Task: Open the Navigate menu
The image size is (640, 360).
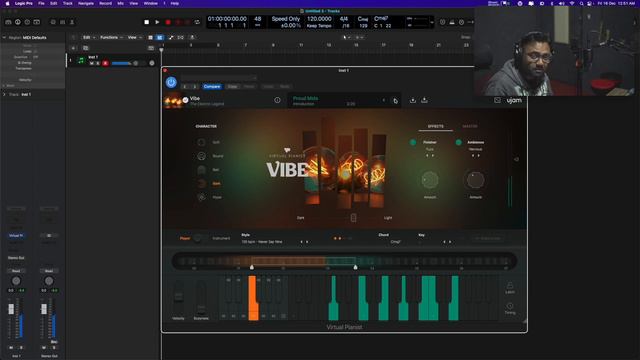Action: pos(86,3)
